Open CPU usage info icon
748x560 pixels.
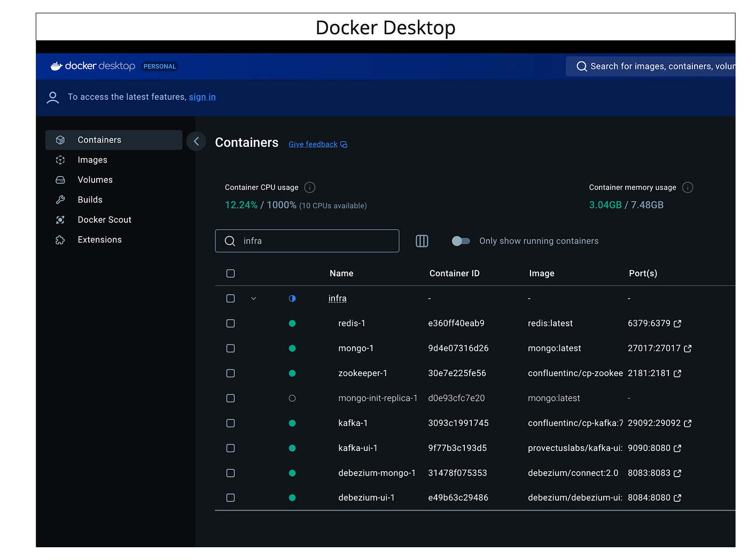click(310, 188)
